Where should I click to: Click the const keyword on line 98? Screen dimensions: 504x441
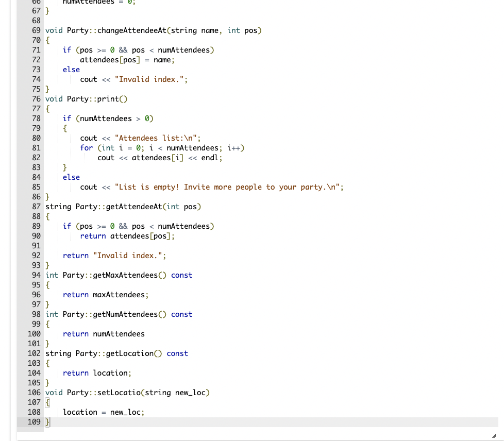point(181,314)
